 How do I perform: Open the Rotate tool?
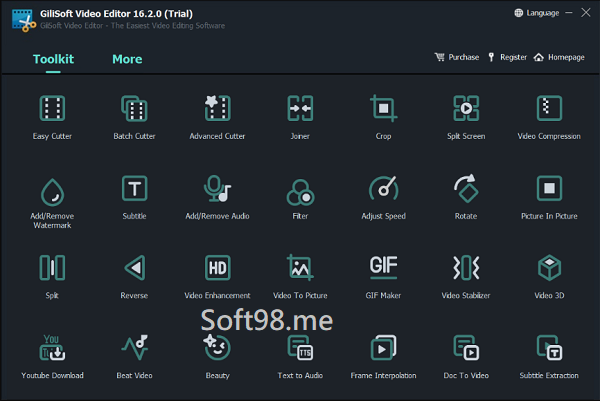coord(466,197)
